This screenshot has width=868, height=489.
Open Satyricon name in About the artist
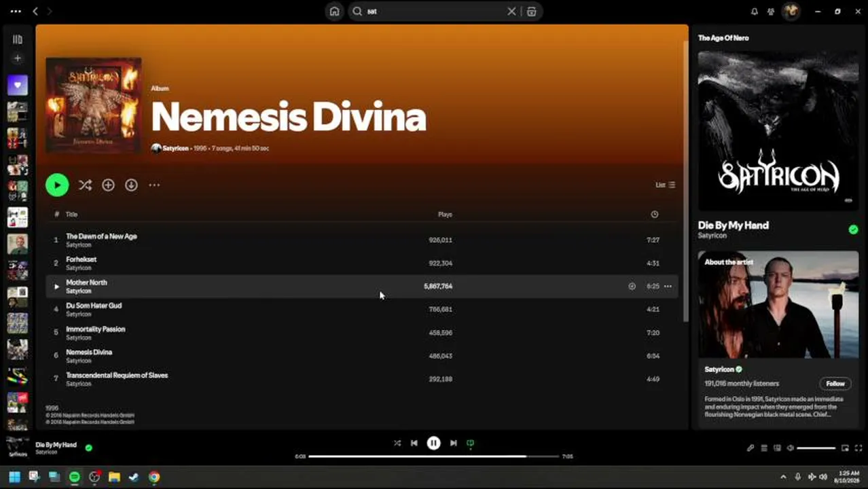[719, 369]
